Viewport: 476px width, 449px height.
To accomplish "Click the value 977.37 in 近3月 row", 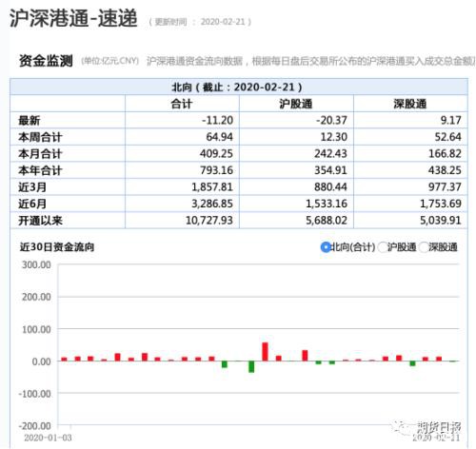I will click(x=445, y=187).
